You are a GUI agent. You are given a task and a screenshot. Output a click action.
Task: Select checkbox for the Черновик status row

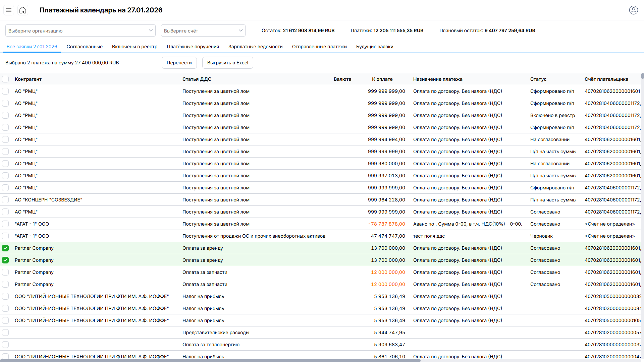5,236
